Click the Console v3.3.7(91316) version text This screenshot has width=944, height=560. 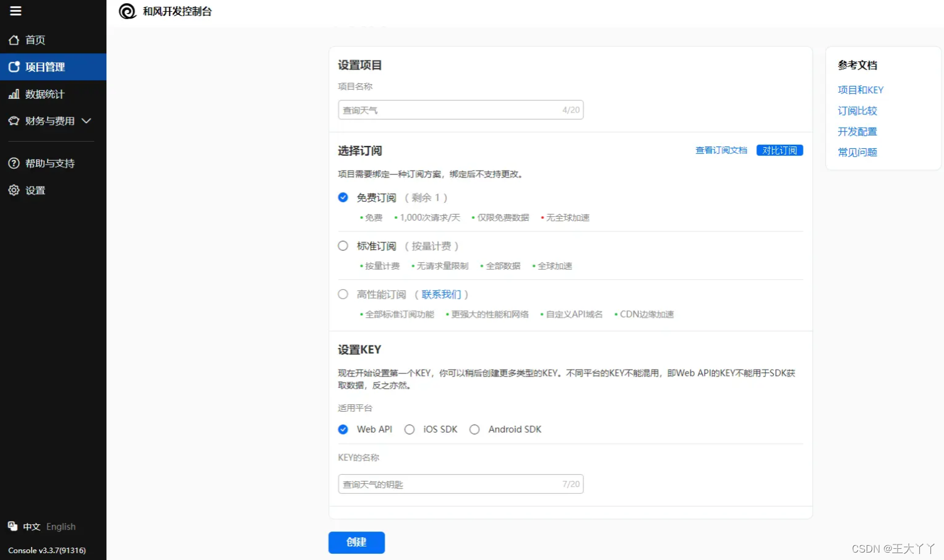click(x=47, y=550)
